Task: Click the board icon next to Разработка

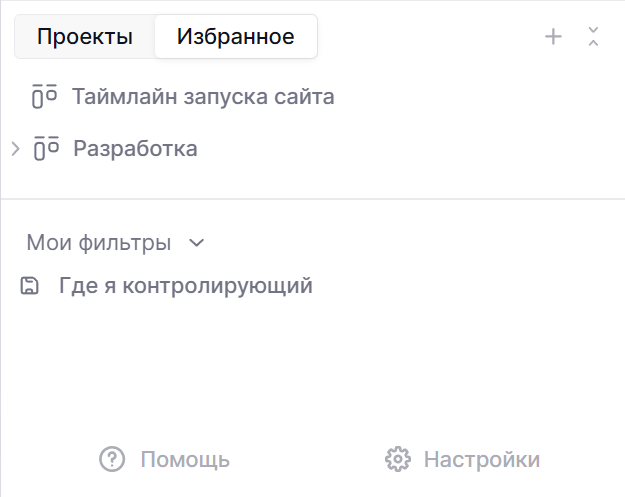Action: (x=46, y=149)
